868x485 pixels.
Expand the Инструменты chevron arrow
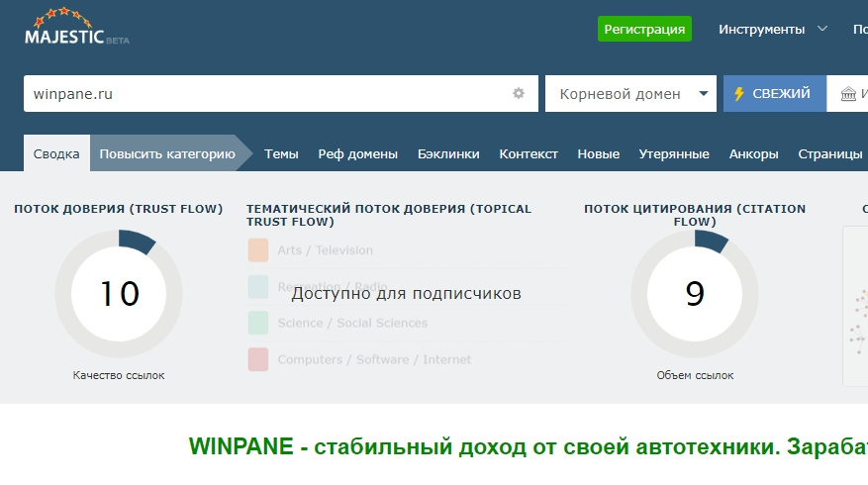pos(822,29)
